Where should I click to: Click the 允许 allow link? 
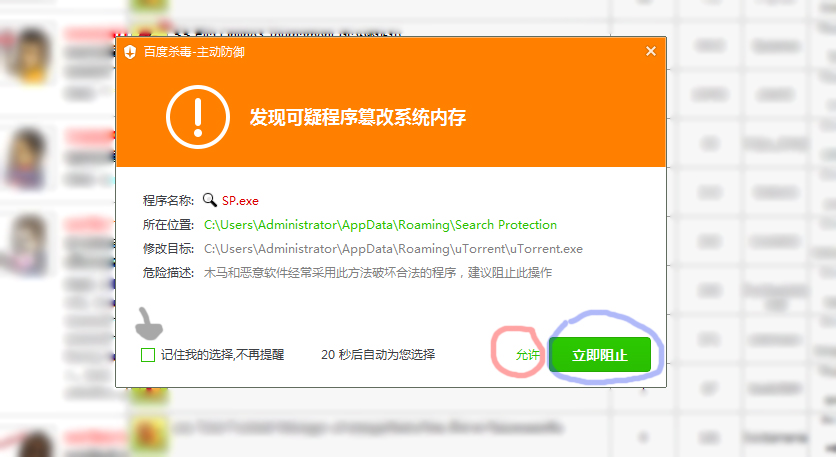click(x=527, y=355)
